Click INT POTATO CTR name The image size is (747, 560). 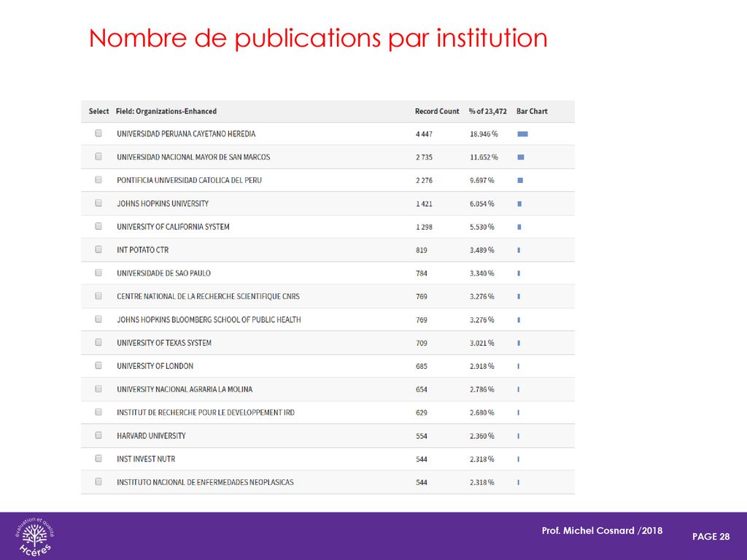143,250
